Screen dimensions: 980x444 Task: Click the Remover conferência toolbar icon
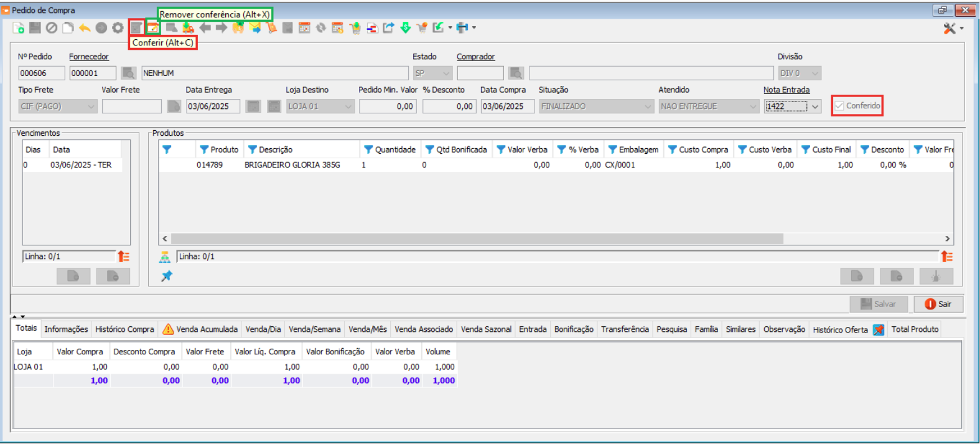(x=153, y=27)
